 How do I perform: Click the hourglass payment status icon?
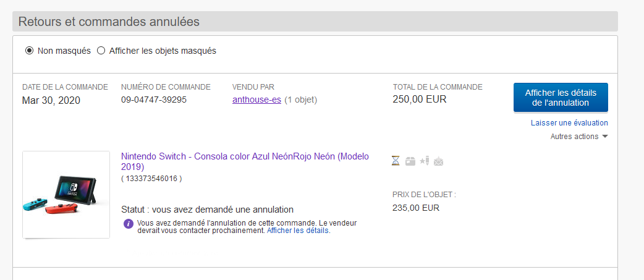click(x=395, y=161)
